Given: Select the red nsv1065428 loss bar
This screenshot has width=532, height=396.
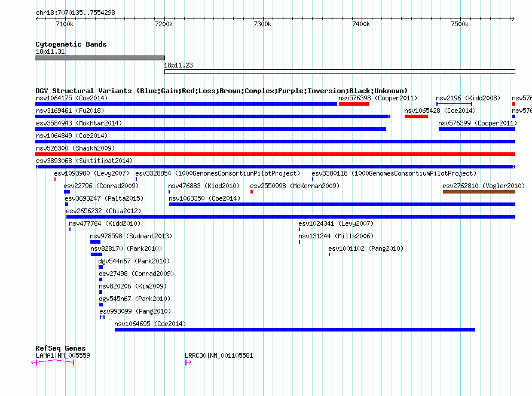Looking at the screenshot, I should 416,116.
